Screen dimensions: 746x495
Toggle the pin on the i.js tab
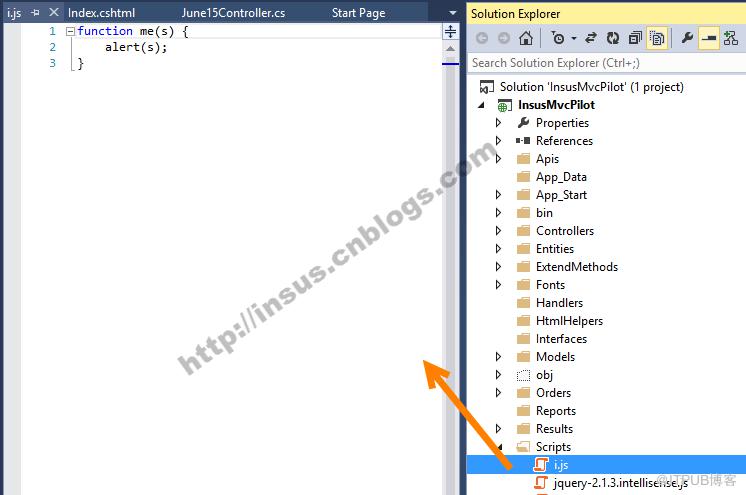coord(35,13)
